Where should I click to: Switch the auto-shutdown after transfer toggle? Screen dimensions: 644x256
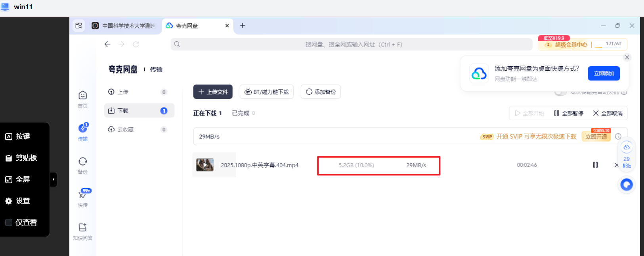[x=560, y=92]
